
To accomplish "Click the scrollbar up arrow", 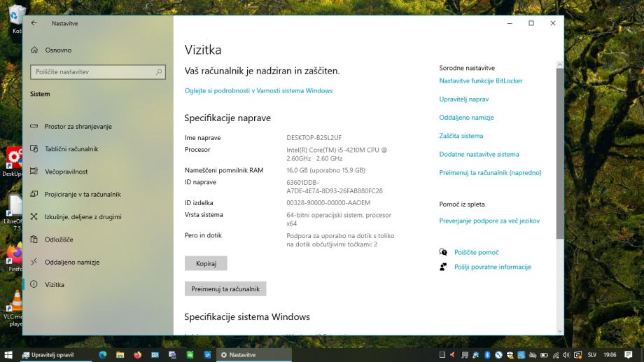I will point(560,64).
